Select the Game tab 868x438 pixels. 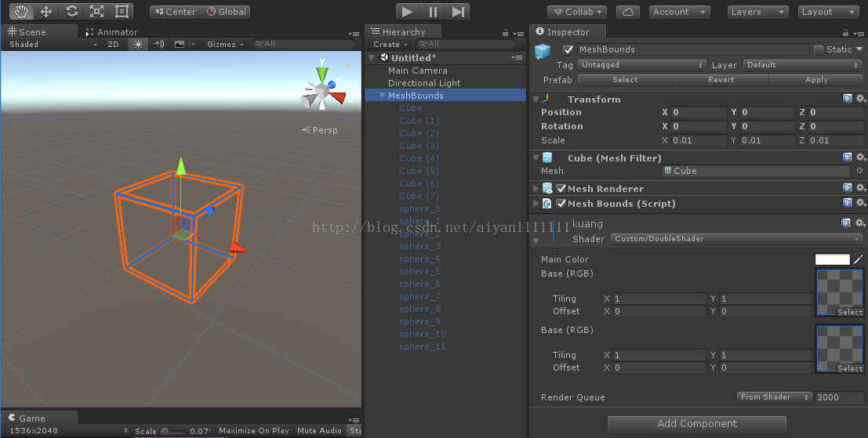(x=38, y=418)
